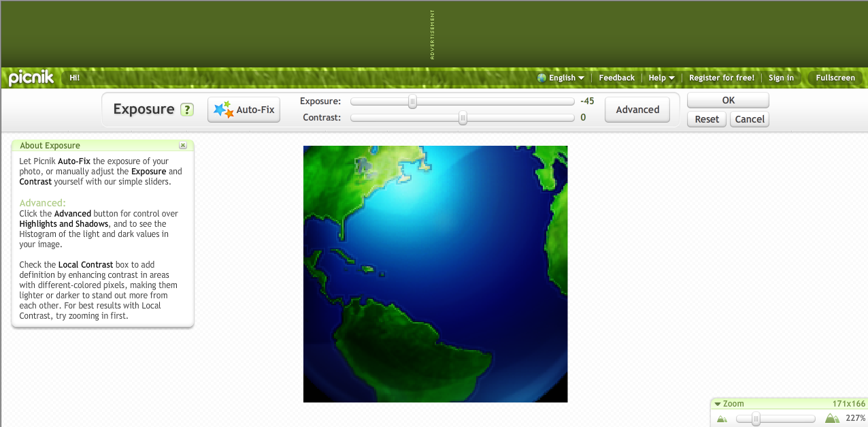
Task: Click the Reset button
Action: 707,119
